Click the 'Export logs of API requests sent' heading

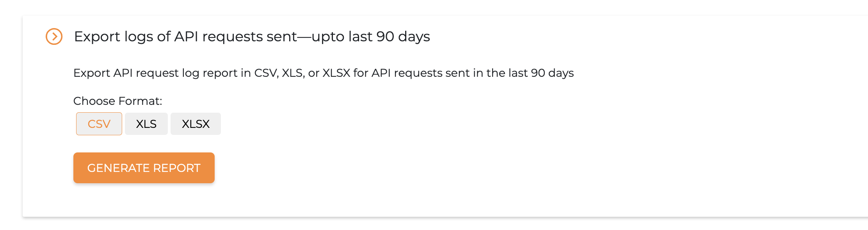[252, 37]
